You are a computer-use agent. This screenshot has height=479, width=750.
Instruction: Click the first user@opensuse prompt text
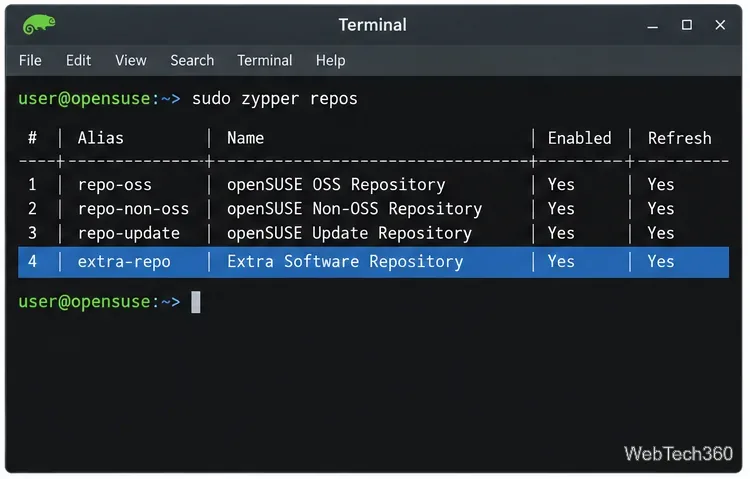[99, 99]
